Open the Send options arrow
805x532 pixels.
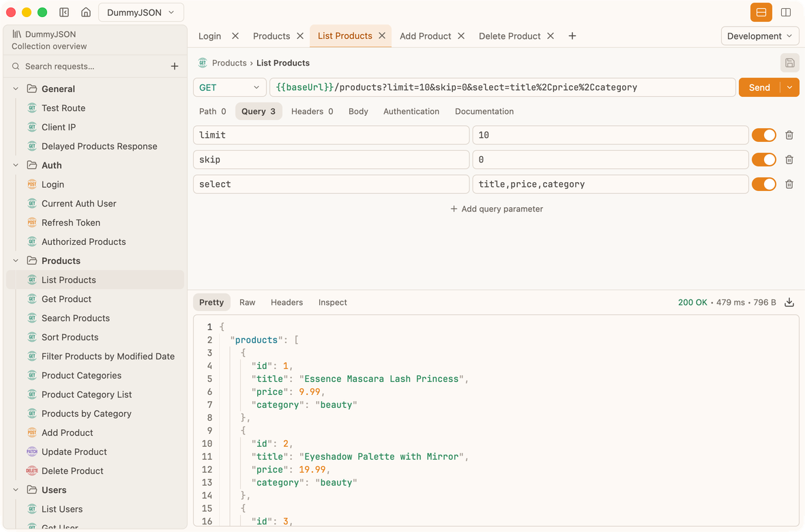pos(789,87)
